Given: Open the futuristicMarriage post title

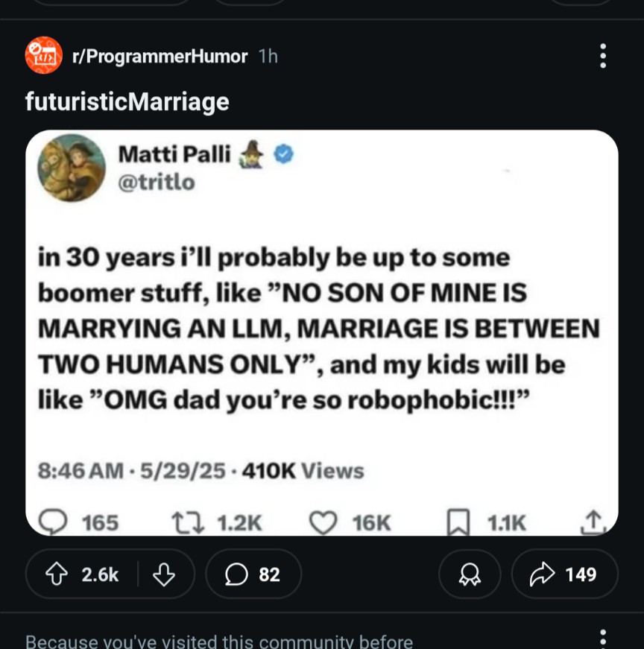Looking at the screenshot, I should 127,101.
